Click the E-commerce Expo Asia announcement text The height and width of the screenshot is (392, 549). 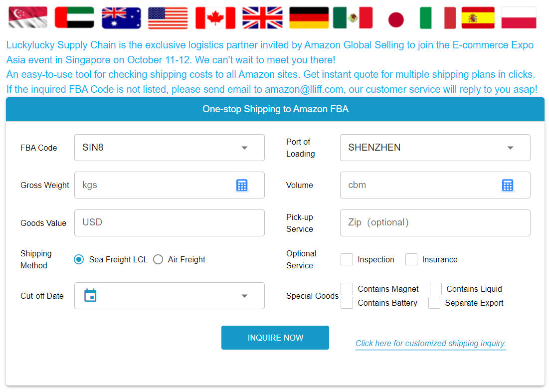coord(270,52)
